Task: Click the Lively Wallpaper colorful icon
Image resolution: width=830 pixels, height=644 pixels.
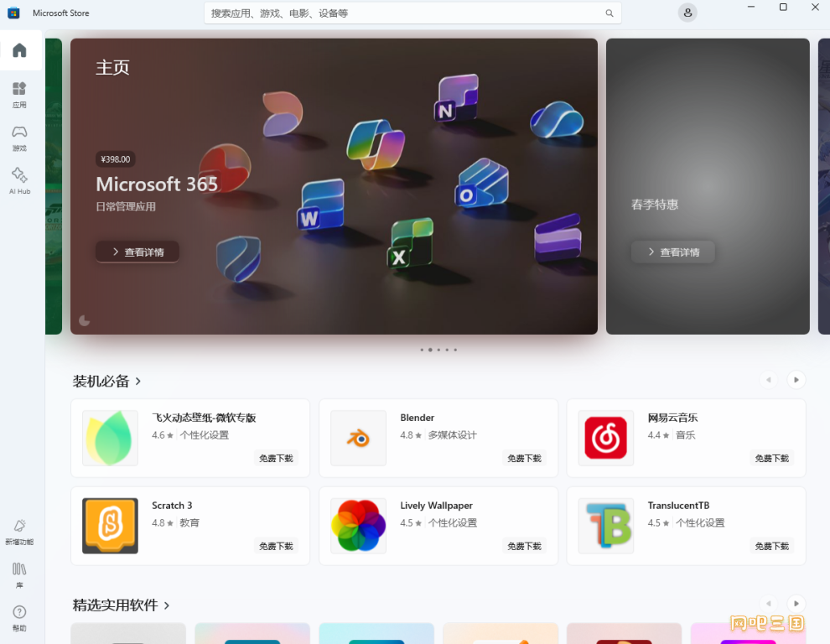Action: pyautogui.click(x=358, y=526)
